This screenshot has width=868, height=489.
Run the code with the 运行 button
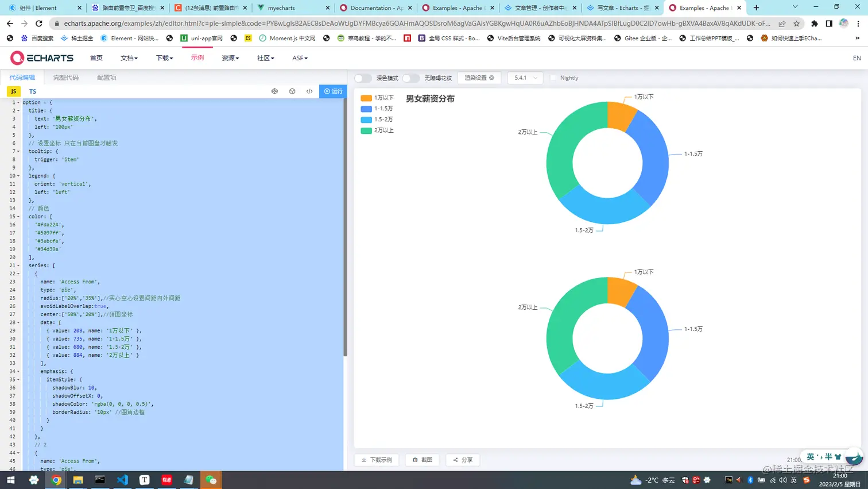pyautogui.click(x=333, y=91)
